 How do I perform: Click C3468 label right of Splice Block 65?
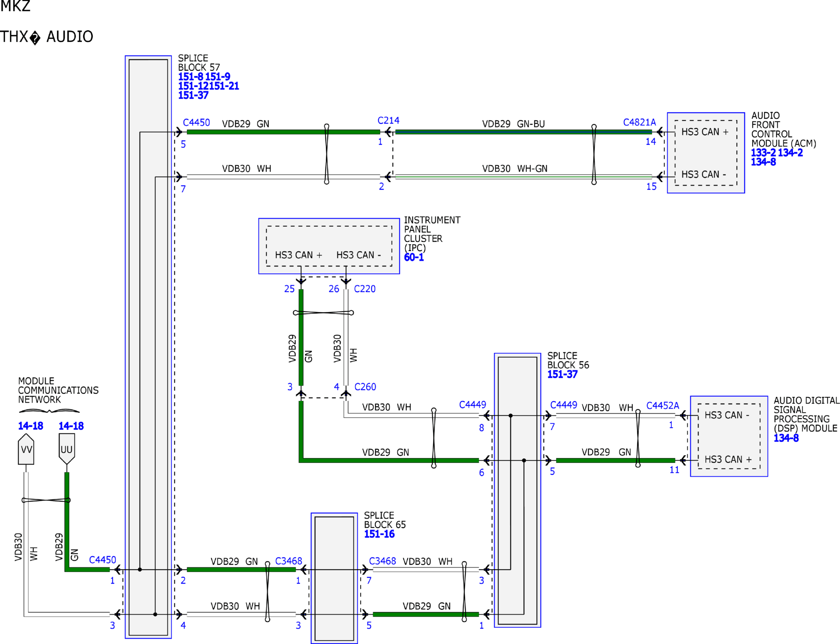coord(383,561)
